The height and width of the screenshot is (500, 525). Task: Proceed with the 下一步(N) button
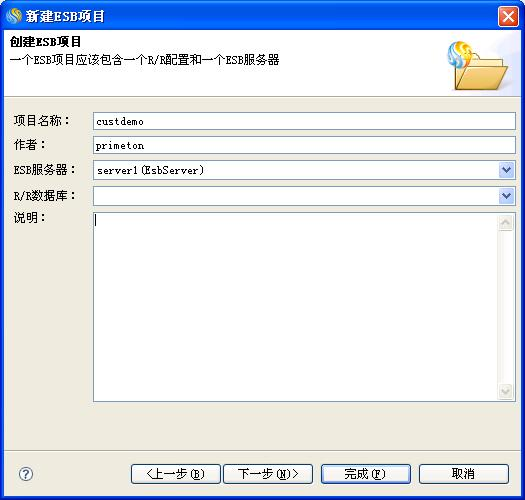click(268, 474)
